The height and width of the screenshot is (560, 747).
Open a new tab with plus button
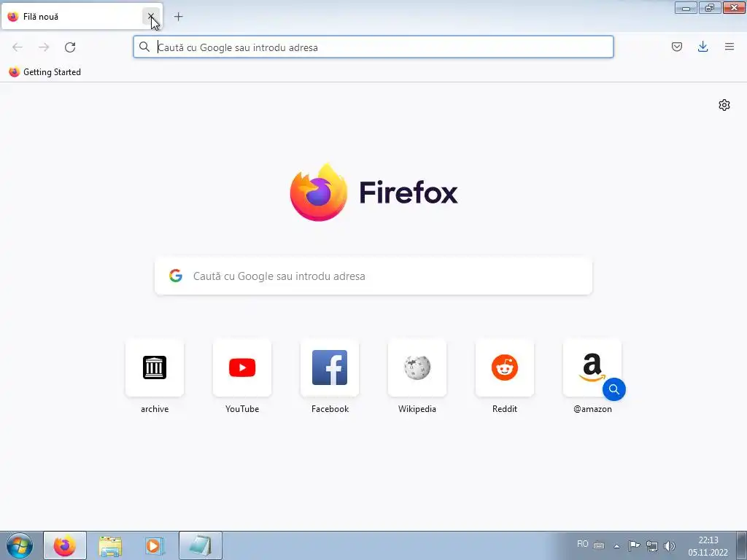tap(178, 17)
